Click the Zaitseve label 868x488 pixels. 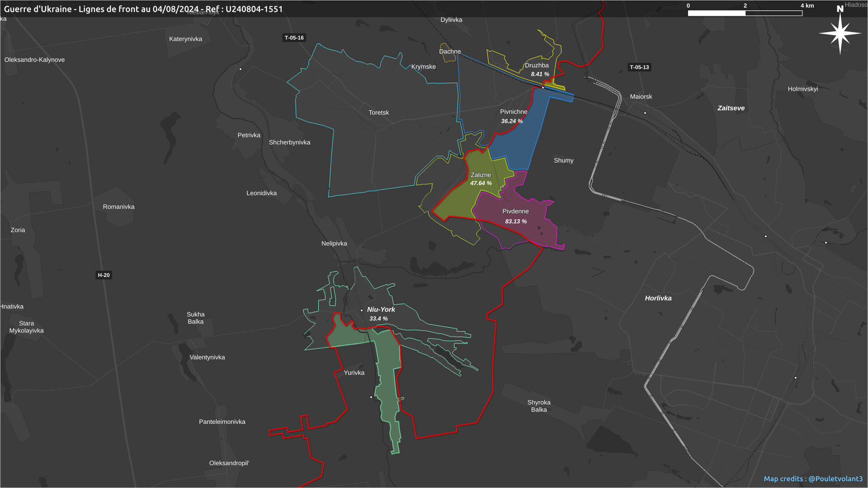(x=731, y=108)
